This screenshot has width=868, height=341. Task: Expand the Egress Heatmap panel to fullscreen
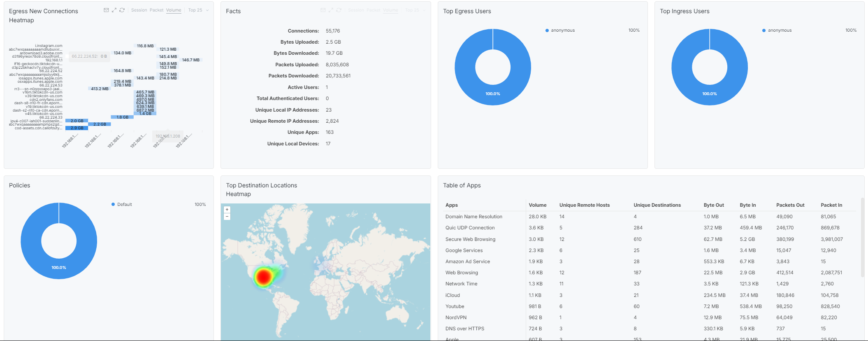[x=114, y=10]
